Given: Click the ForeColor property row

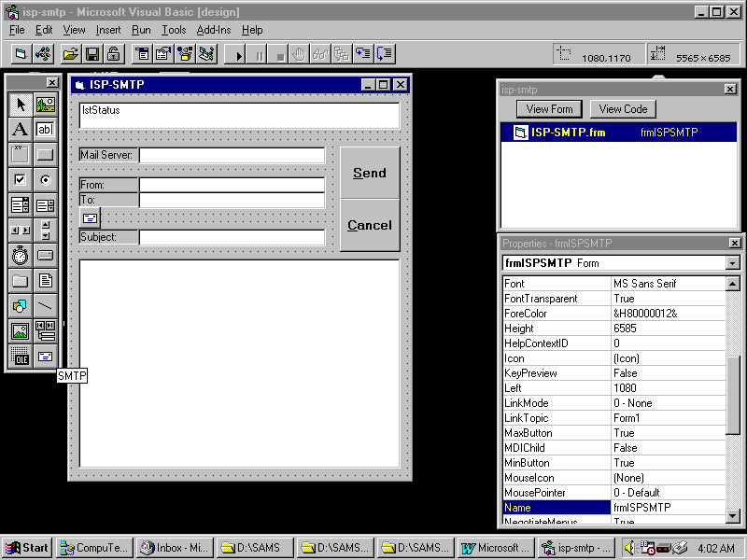Looking at the screenshot, I should click(x=556, y=314).
